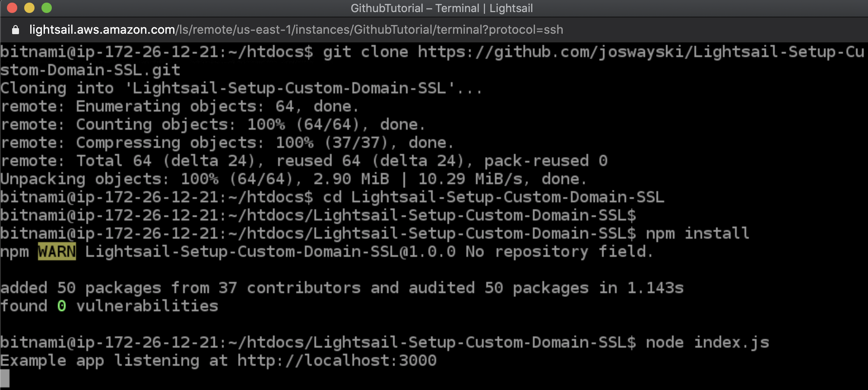This screenshot has width=868, height=390.
Task: Select the 'Enumerating objects' output line
Action: (x=179, y=106)
